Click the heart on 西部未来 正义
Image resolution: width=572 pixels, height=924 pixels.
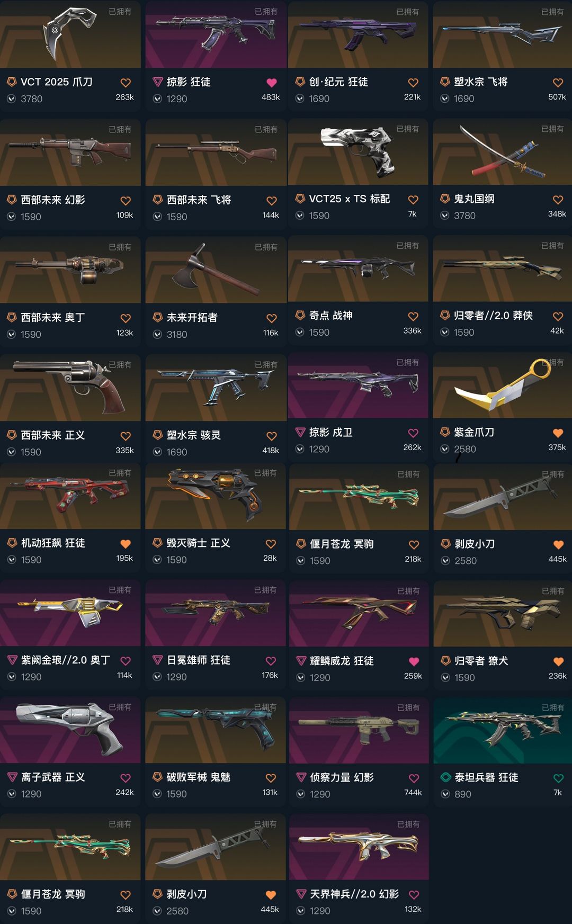[126, 436]
